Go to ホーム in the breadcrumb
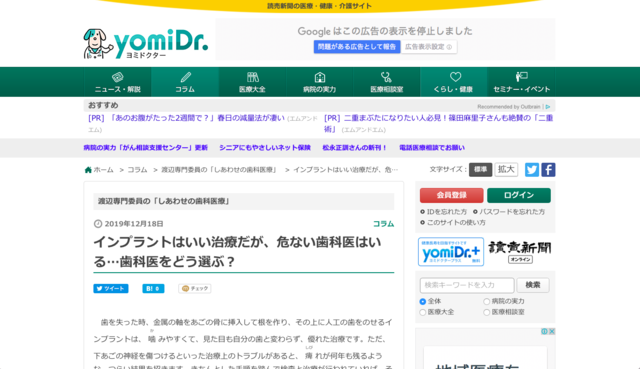Screen dimensions: 640x369 tap(104, 170)
